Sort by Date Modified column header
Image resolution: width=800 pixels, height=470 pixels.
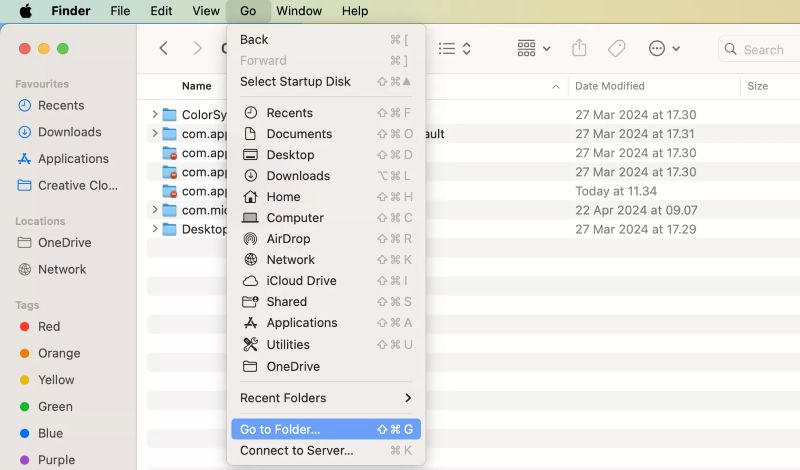pyautogui.click(x=610, y=86)
